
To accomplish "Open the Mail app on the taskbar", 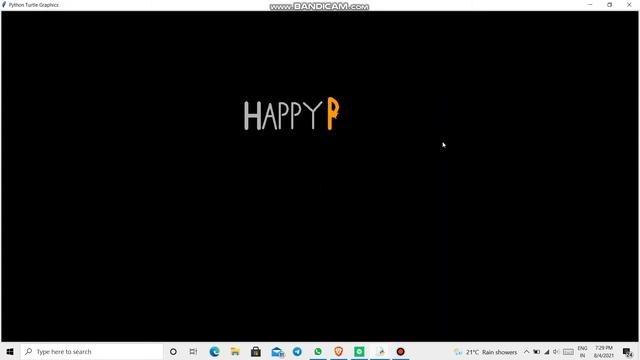I will (x=277, y=351).
